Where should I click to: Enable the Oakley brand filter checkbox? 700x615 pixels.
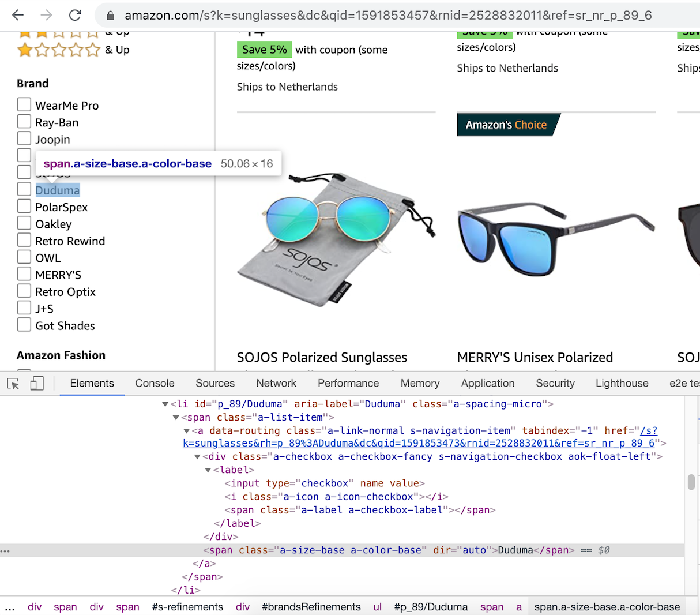[24, 223]
